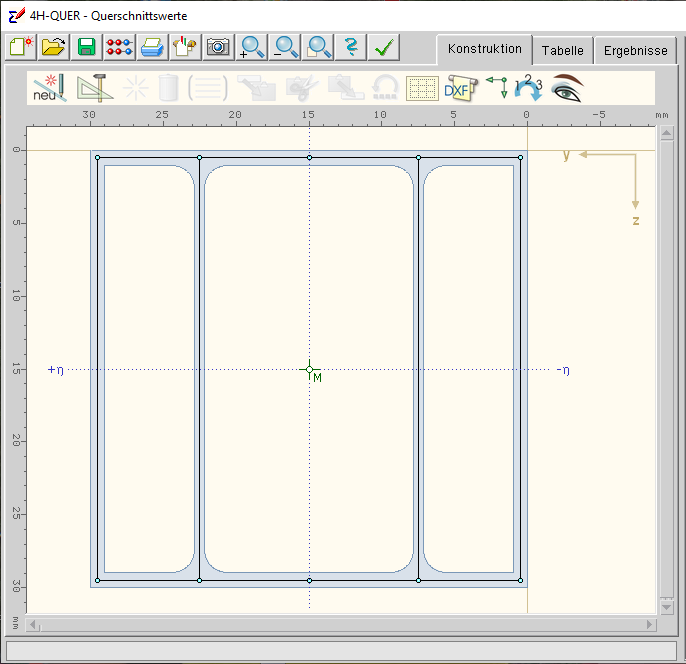The image size is (686, 664).
Task: Take a snapshot with the camera icon
Action: tap(217, 47)
